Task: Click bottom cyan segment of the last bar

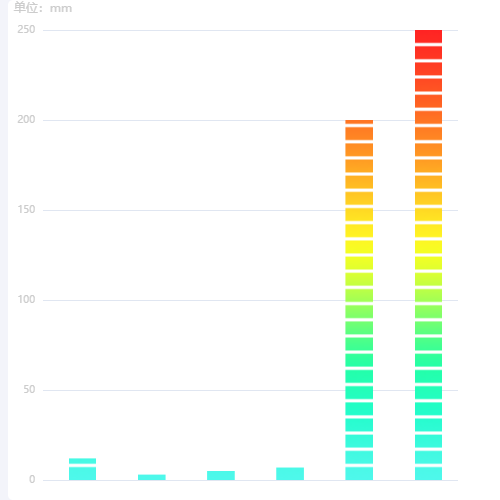Action: 428,473
